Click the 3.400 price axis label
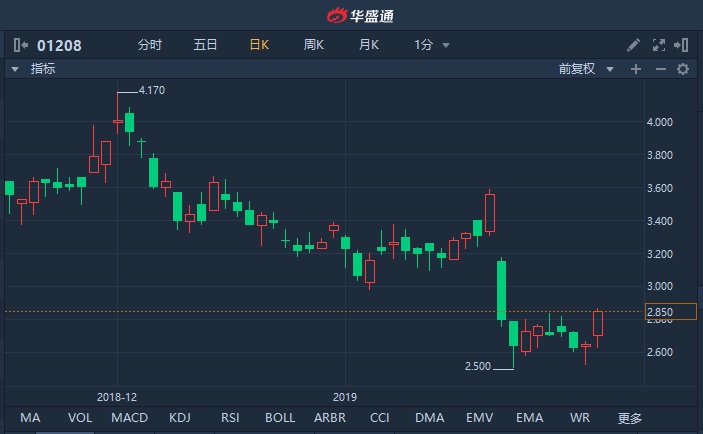The height and width of the screenshot is (434, 703). click(x=660, y=221)
